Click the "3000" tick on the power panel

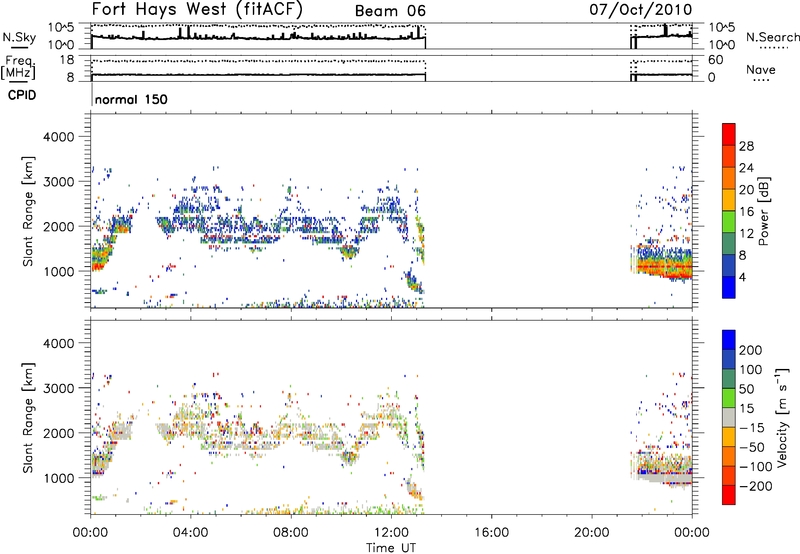[59, 182]
